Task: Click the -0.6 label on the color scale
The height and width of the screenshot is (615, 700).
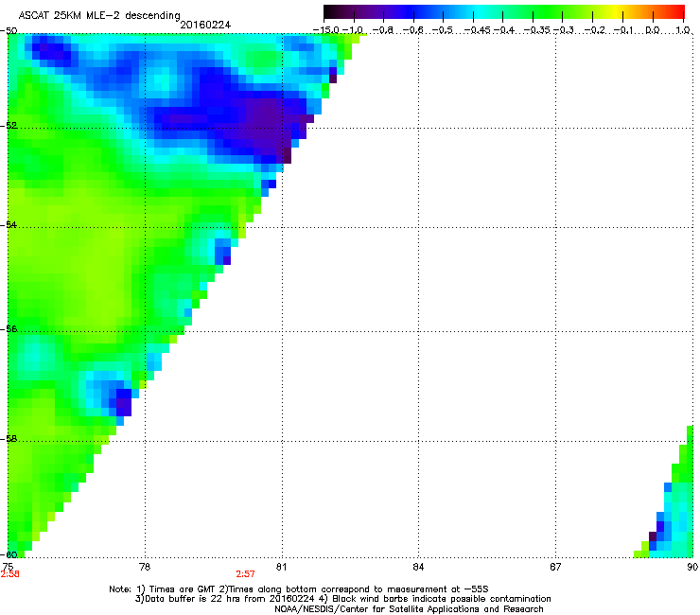Action: pos(413,30)
